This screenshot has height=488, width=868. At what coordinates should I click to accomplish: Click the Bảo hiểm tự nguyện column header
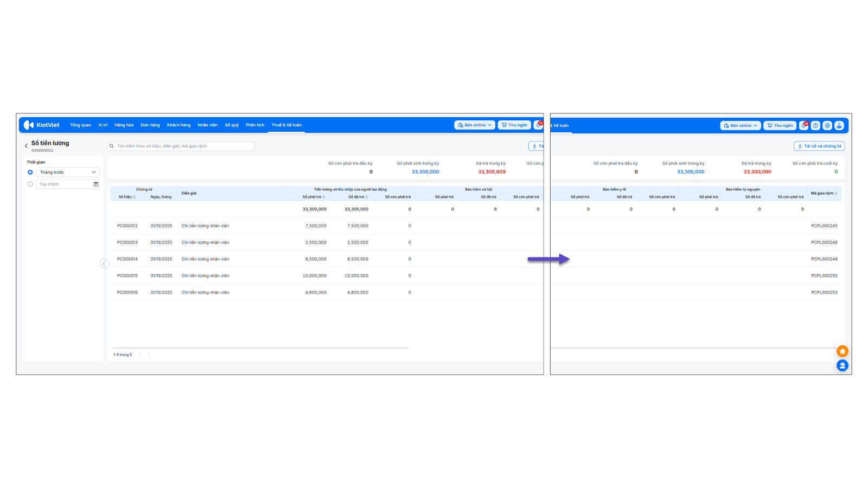coord(743,189)
